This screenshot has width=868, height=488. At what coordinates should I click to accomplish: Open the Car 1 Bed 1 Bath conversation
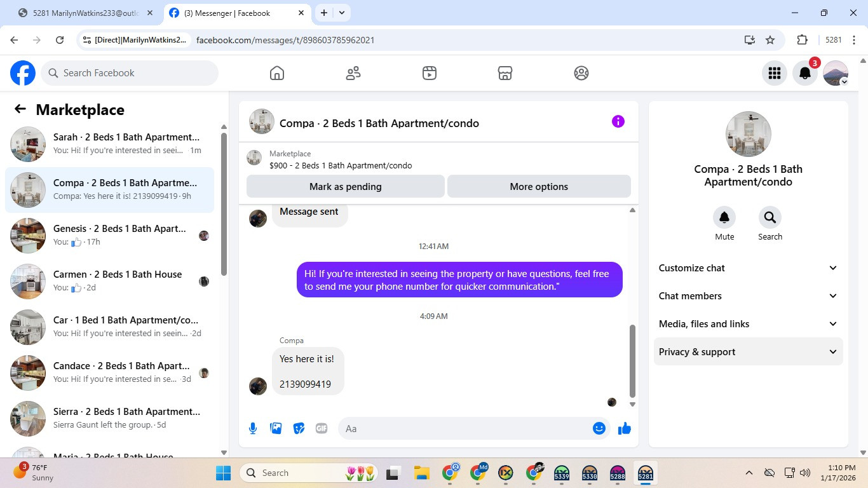coord(109,327)
